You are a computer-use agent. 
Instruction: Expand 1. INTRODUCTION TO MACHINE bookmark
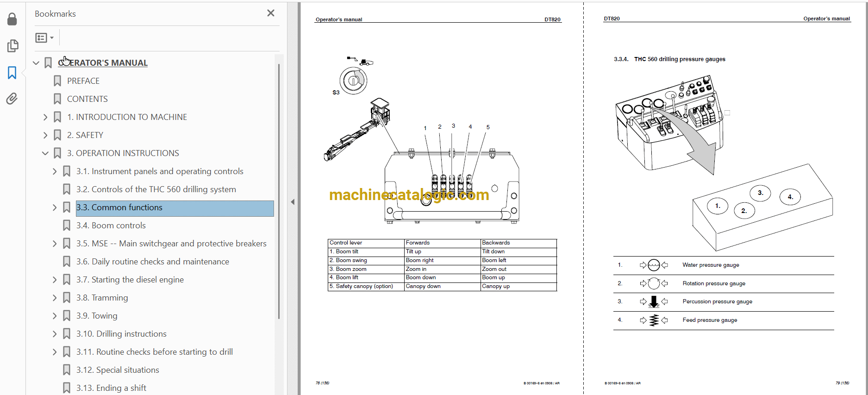pos(45,117)
